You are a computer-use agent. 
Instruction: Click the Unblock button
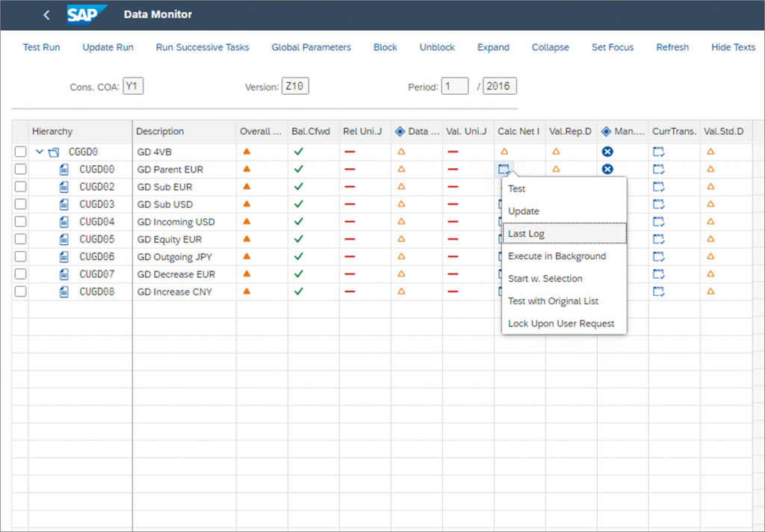click(x=437, y=47)
